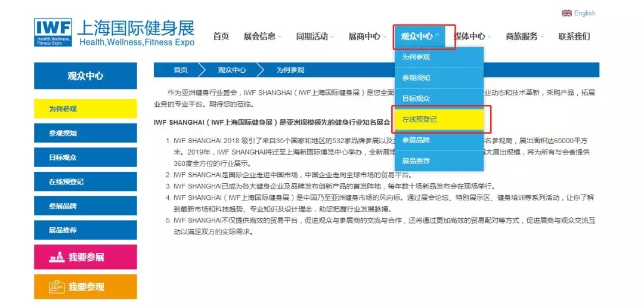
Task: Collapse the chevron beside 观众中心
Action: click(x=437, y=36)
